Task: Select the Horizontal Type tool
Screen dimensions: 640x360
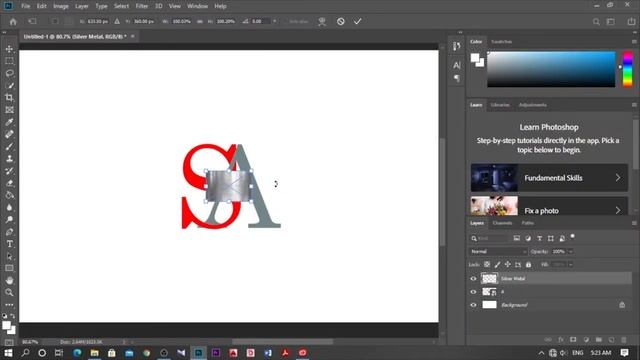Action: (9, 244)
